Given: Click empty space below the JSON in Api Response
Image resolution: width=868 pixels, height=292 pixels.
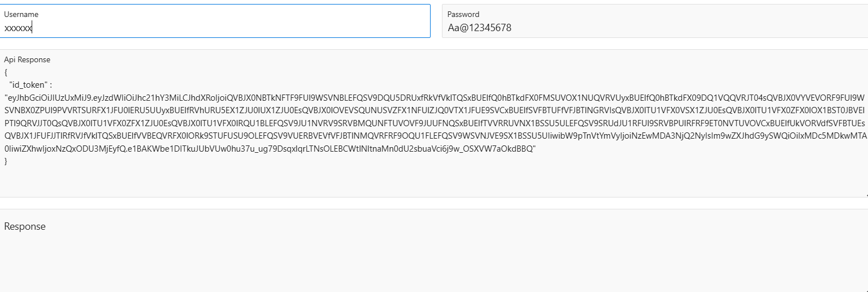Looking at the screenshot, I should [x=396, y=180].
